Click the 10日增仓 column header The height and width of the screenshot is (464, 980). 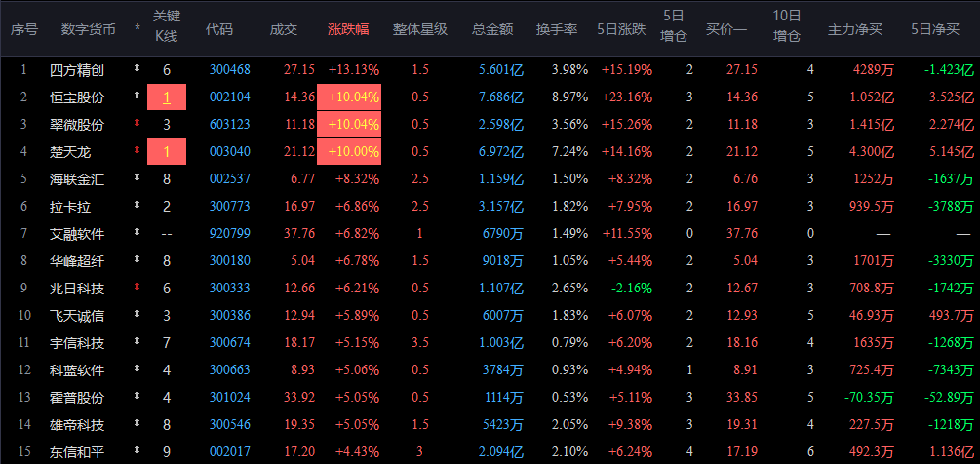[x=786, y=26]
